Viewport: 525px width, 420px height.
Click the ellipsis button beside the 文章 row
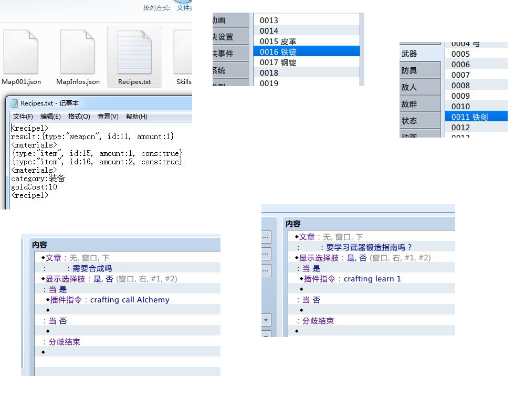(x=266, y=237)
